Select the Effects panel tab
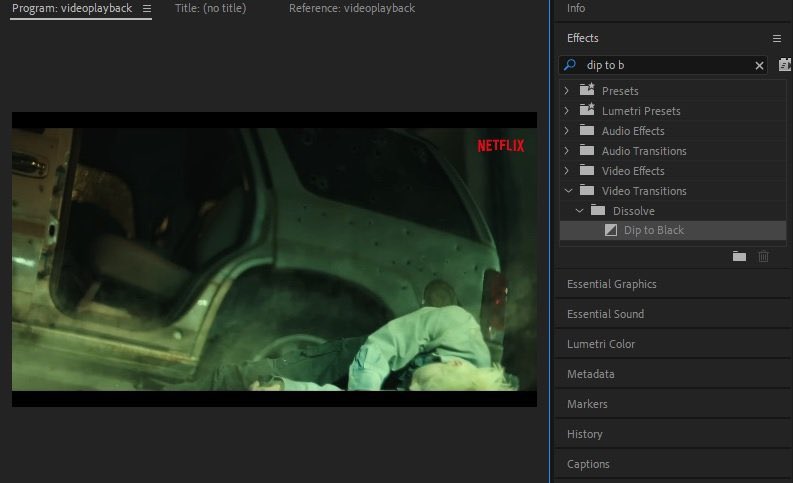 coord(583,38)
